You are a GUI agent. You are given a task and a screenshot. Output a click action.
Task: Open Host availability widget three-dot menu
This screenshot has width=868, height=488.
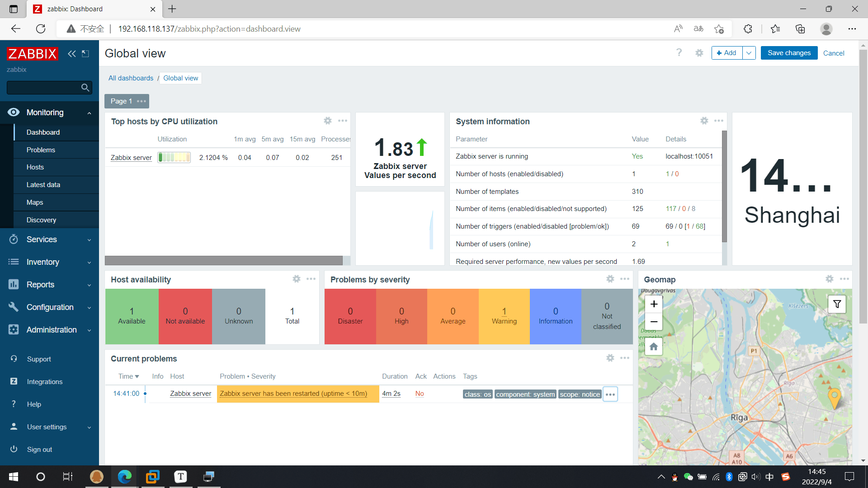pos(311,279)
